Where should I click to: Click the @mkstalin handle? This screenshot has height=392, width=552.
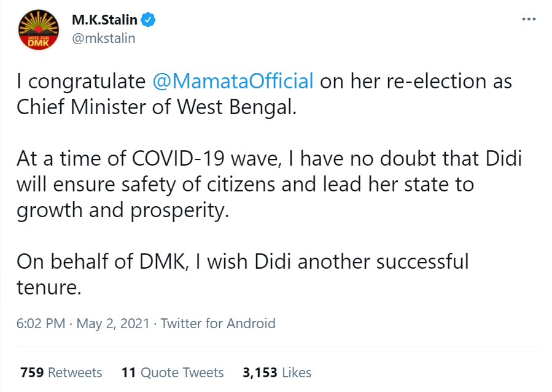(104, 38)
